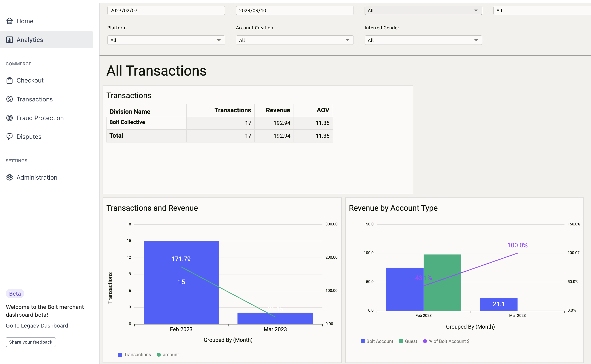Toggle Bolt Account legend swatch
The image size is (591, 364).
[x=362, y=341]
